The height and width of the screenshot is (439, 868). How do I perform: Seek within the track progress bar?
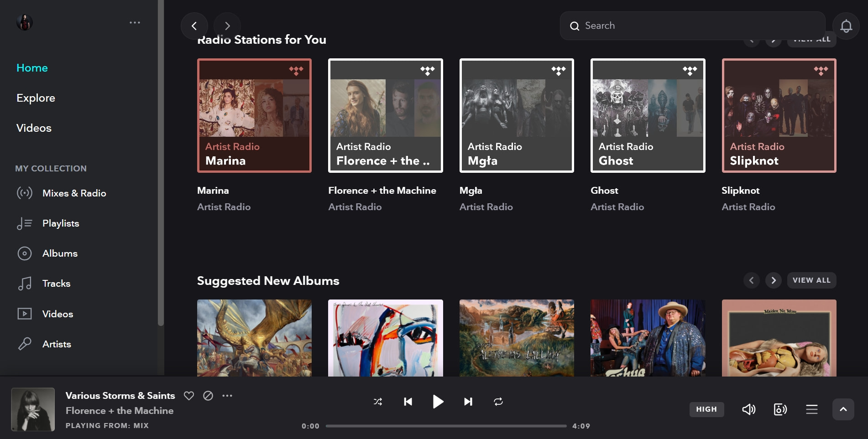[x=446, y=426]
